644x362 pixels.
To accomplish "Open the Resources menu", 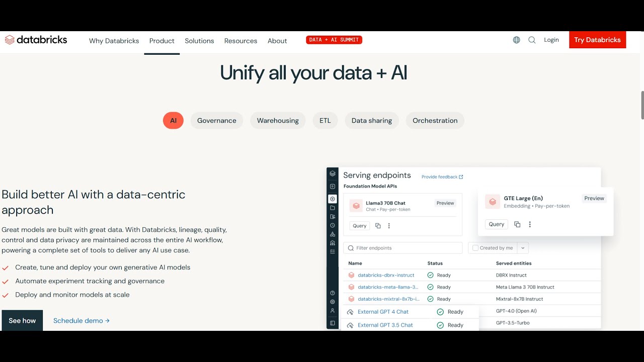I will (x=240, y=41).
